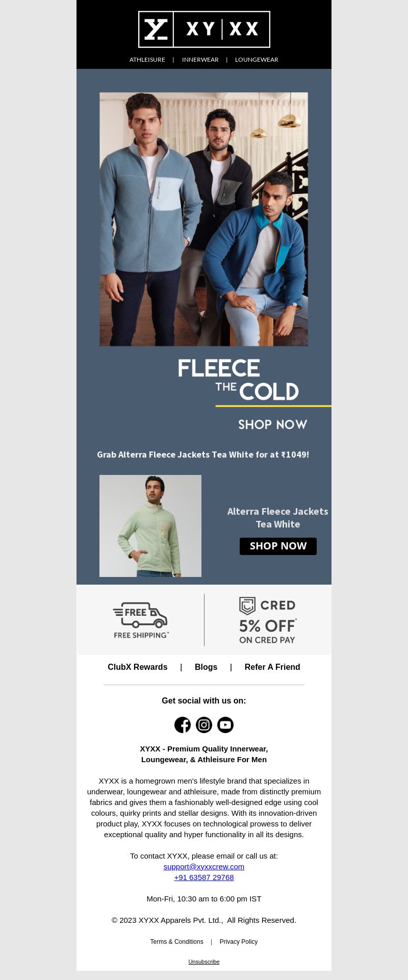Open the YouTube social icon

pyautogui.click(x=225, y=725)
